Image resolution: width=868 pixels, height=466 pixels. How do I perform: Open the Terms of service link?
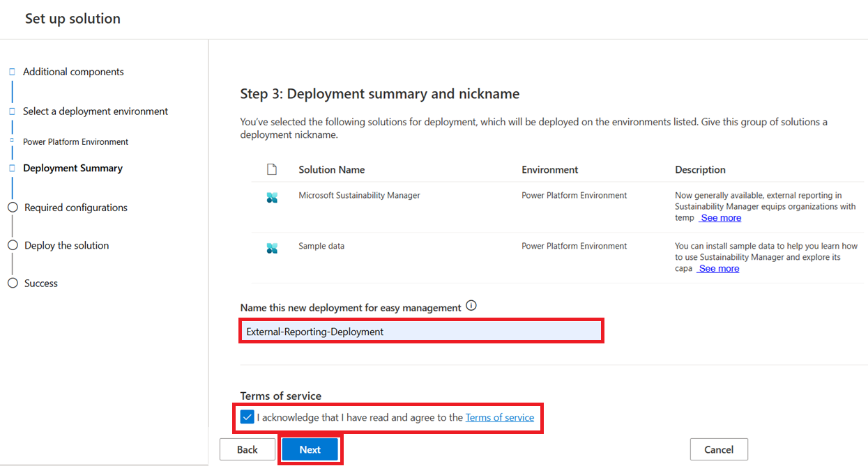pos(500,417)
